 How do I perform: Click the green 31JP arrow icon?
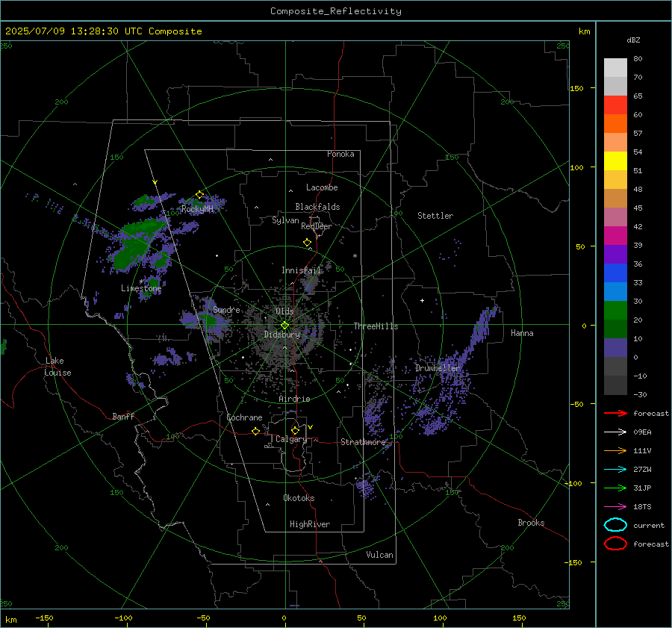[x=615, y=488]
